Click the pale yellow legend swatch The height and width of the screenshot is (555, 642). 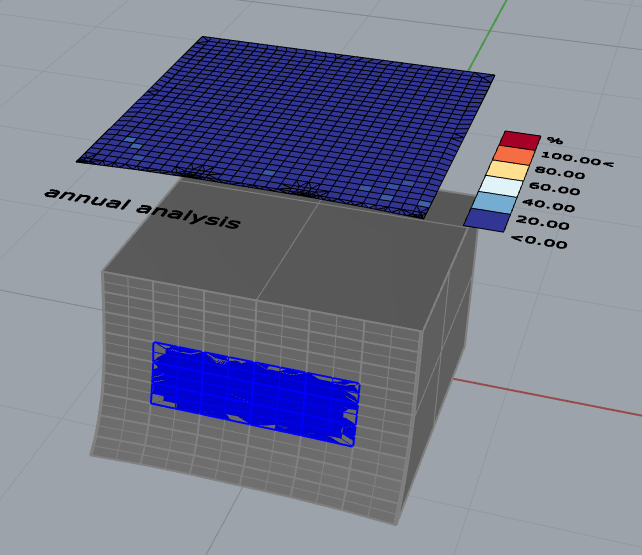point(509,171)
